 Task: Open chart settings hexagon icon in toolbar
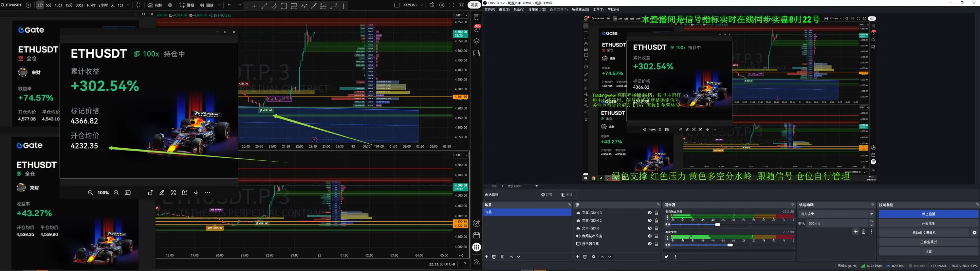[442, 5]
